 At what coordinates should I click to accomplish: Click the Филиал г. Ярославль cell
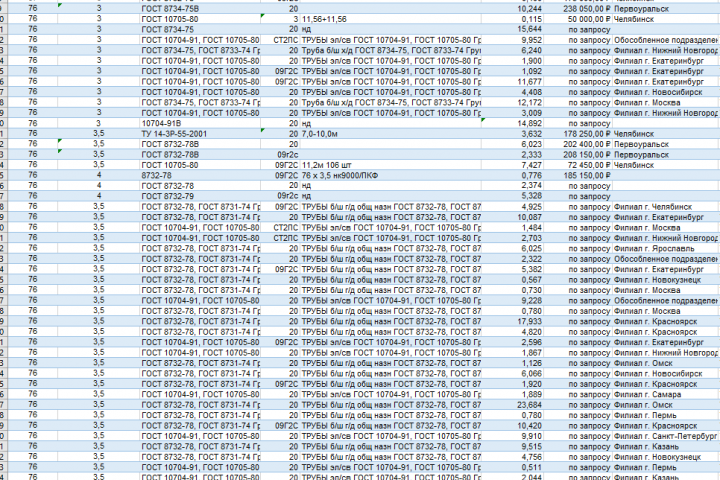[666, 248]
